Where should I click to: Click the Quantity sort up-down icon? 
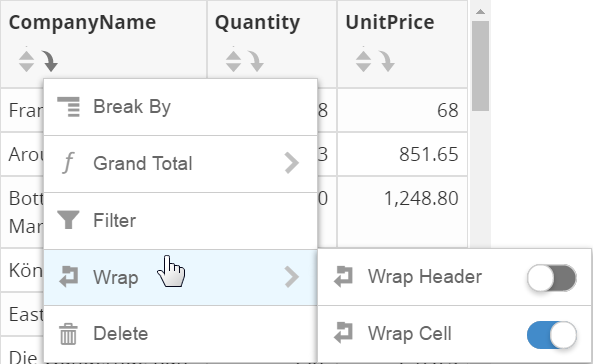pyautogui.click(x=233, y=60)
